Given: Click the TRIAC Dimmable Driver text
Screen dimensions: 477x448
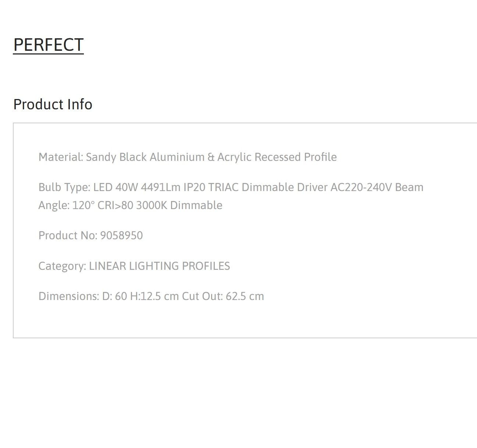Looking at the screenshot, I should (268, 187).
